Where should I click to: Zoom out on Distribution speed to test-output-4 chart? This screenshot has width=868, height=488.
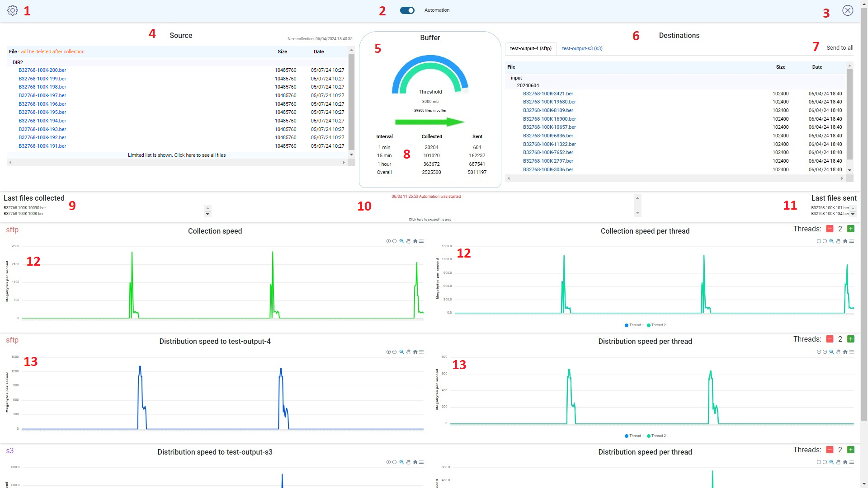click(x=395, y=352)
